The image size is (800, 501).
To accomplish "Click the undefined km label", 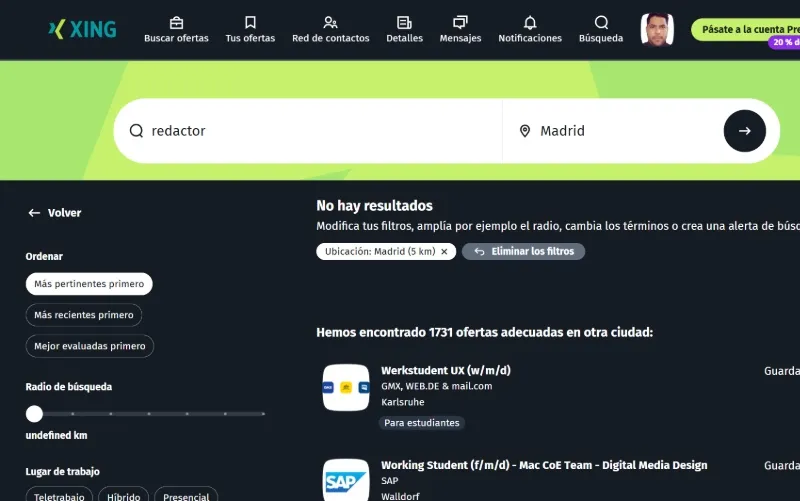I will (57, 435).
